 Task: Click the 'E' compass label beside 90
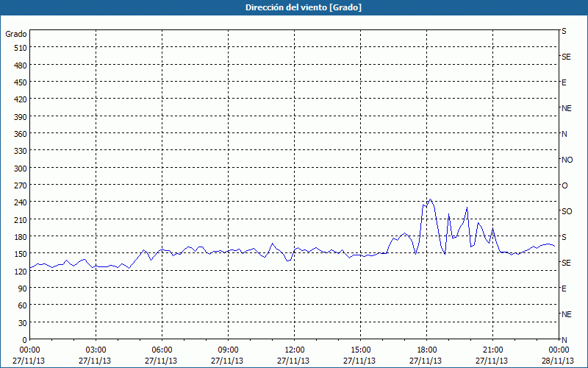(564, 289)
